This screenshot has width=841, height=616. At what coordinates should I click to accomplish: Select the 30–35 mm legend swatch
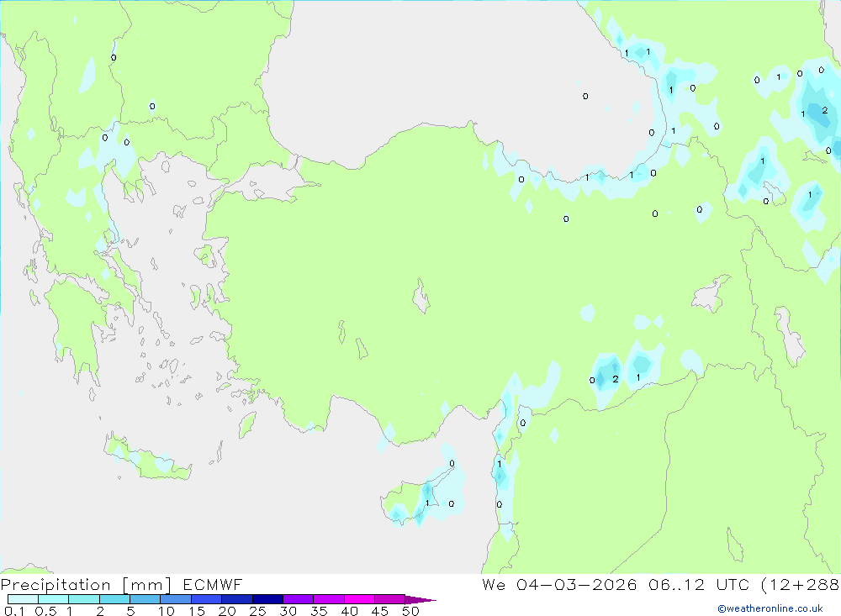[299, 599]
